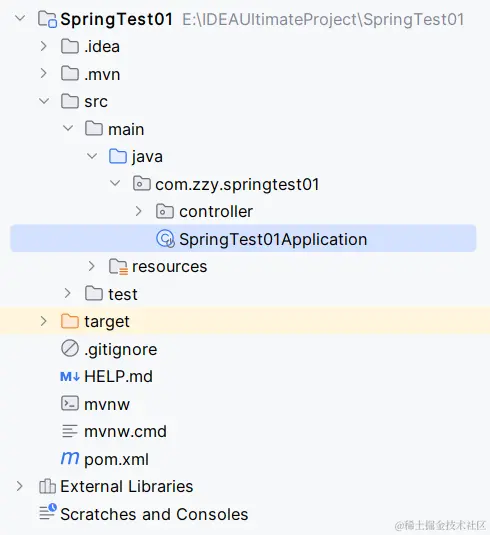The image size is (490, 535).
Task: Click the resources folder icon
Action: point(118,267)
